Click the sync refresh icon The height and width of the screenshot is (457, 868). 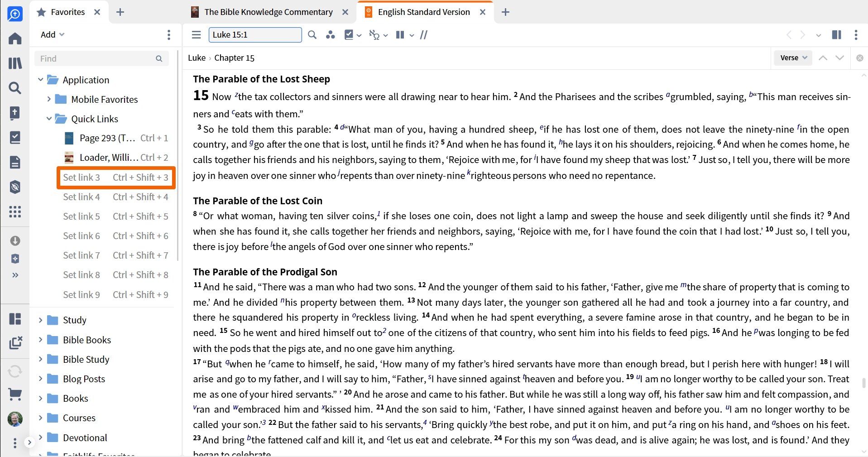[x=15, y=371]
